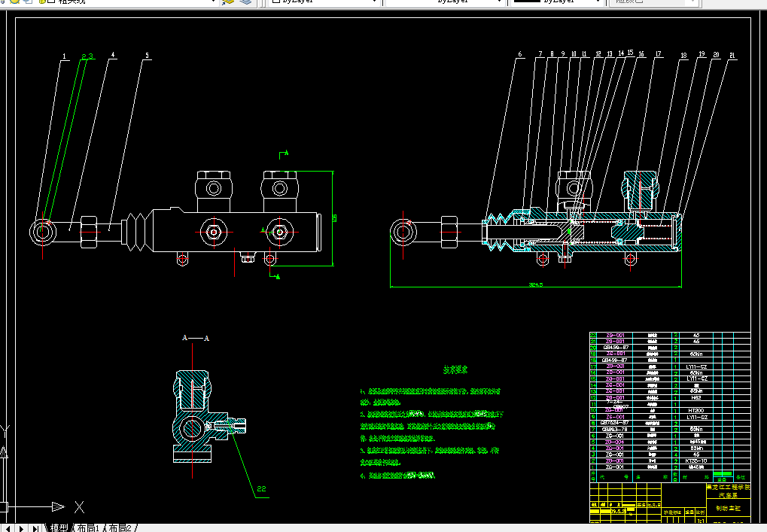Click the GB893-78 code cell in row 7
Image resolution: width=767 pixels, height=532 pixels.
click(614, 430)
